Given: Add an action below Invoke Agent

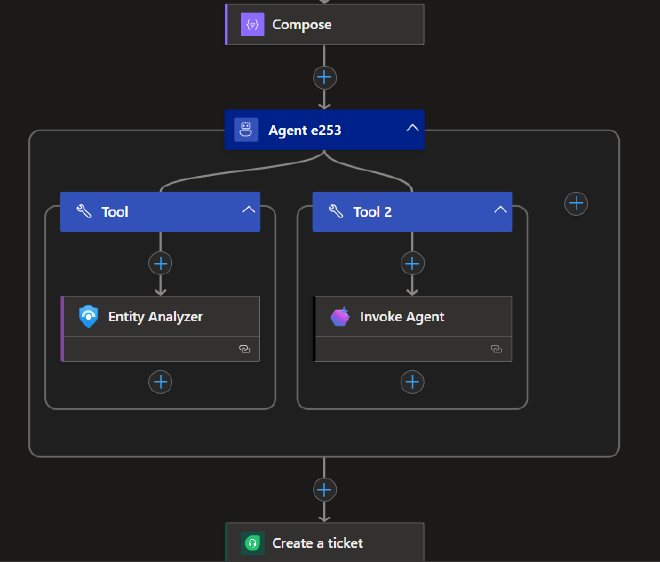Looking at the screenshot, I should tap(412, 381).
